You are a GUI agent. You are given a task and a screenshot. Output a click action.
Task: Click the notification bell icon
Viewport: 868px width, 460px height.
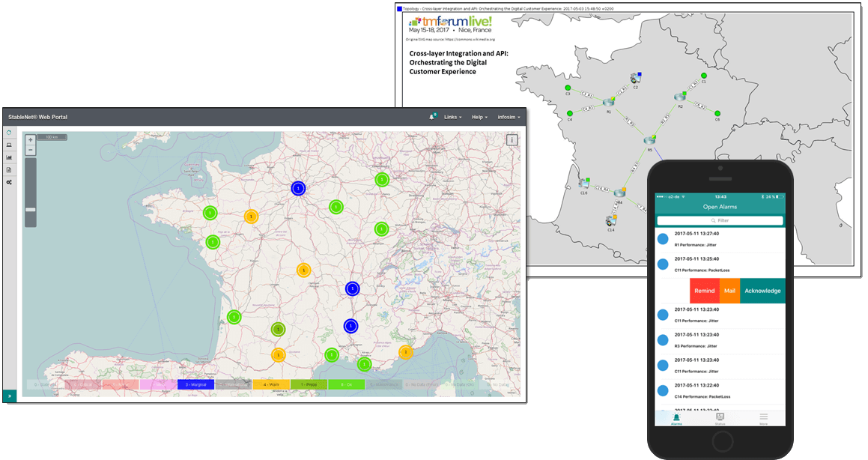(432, 117)
